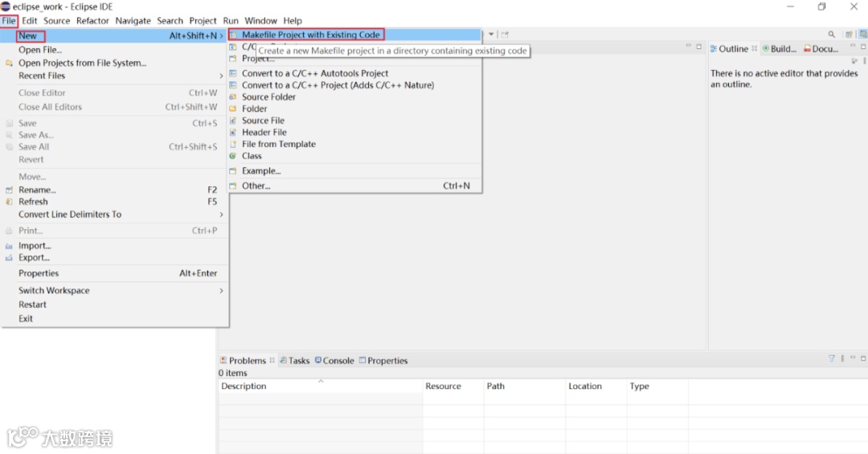
Task: Expand the Recent Files submenu arrow
Action: click(x=222, y=76)
